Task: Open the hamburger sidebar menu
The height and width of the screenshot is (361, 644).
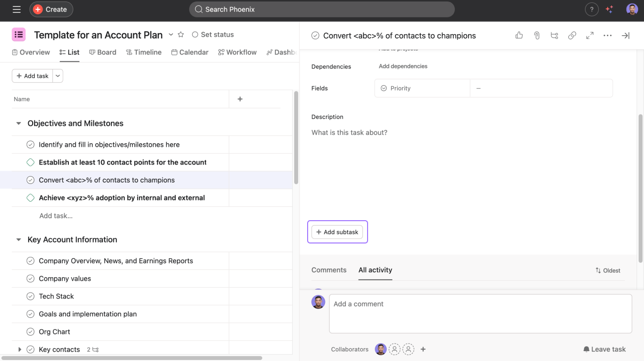Action: coord(16,9)
